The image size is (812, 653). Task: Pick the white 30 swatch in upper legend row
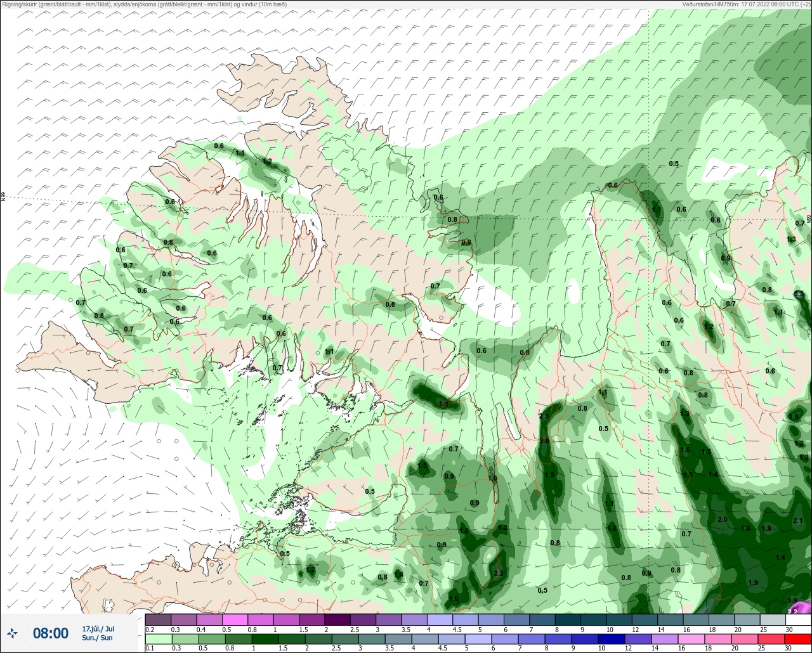click(798, 619)
